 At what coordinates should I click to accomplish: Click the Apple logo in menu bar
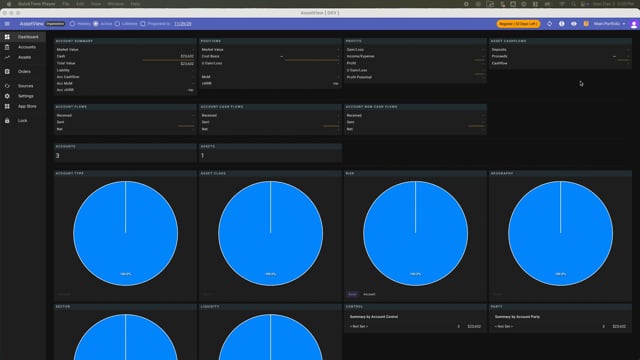(x=9, y=4)
